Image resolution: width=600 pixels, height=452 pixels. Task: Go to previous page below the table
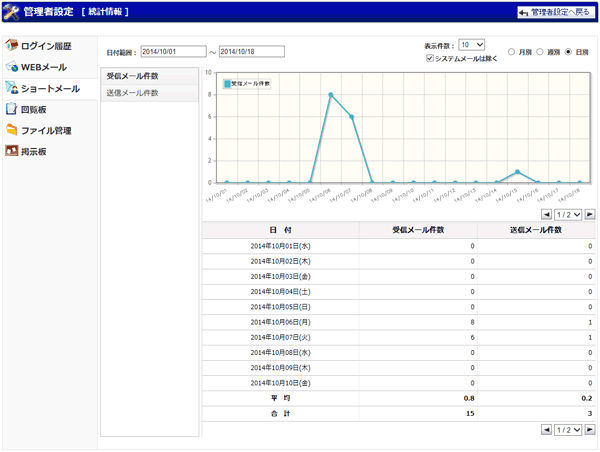coord(546,430)
